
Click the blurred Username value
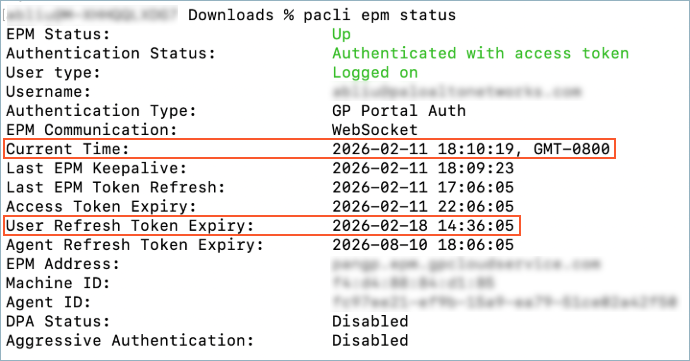click(x=457, y=92)
